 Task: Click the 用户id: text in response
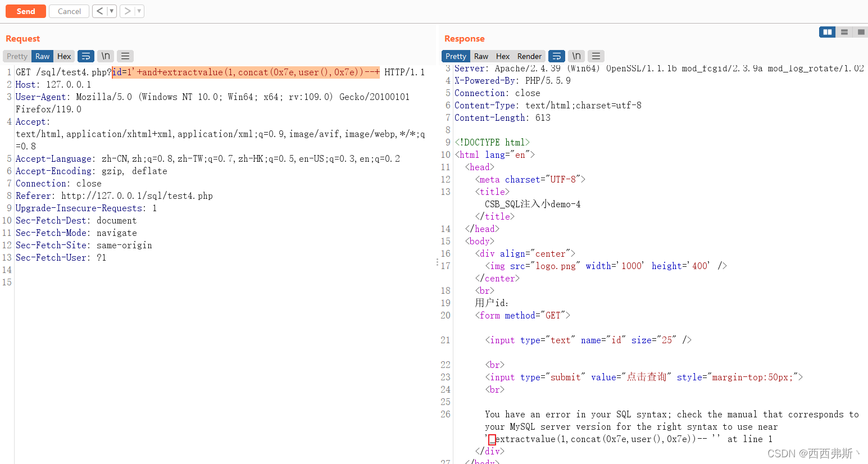click(492, 303)
